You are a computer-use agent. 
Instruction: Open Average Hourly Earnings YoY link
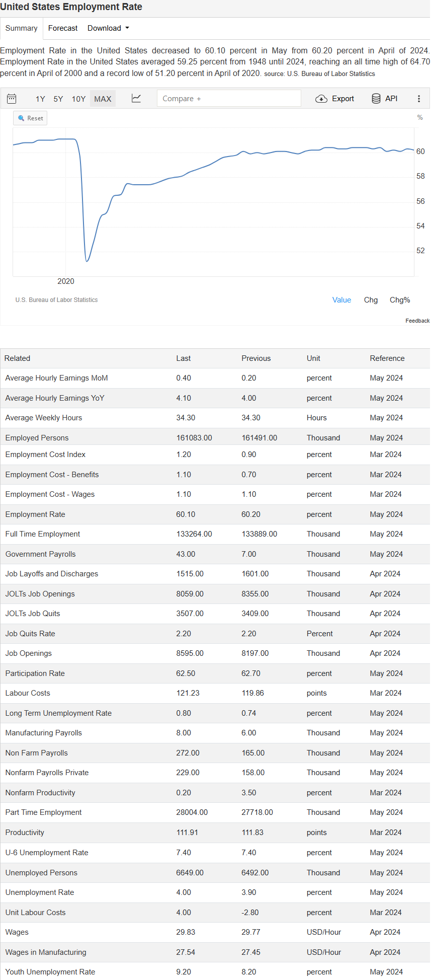[x=55, y=398]
